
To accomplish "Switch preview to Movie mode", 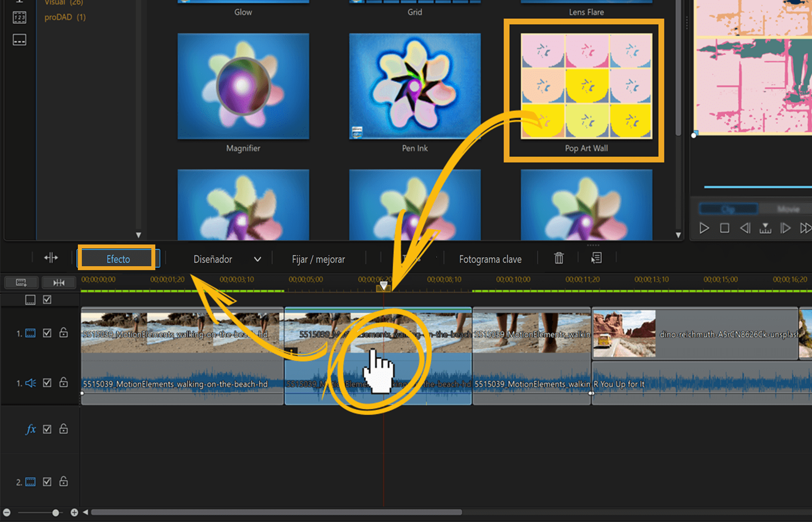I will pyautogui.click(x=788, y=209).
